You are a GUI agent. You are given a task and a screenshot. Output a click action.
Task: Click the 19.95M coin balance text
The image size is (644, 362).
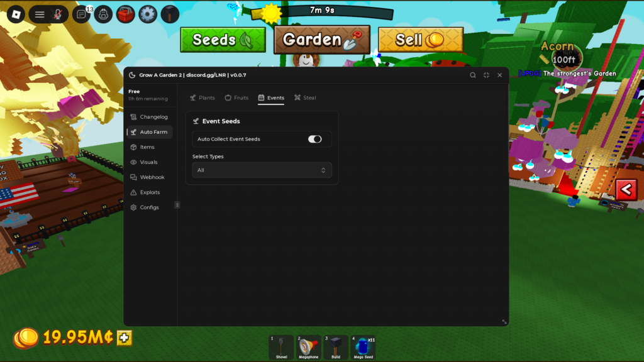coord(78,337)
